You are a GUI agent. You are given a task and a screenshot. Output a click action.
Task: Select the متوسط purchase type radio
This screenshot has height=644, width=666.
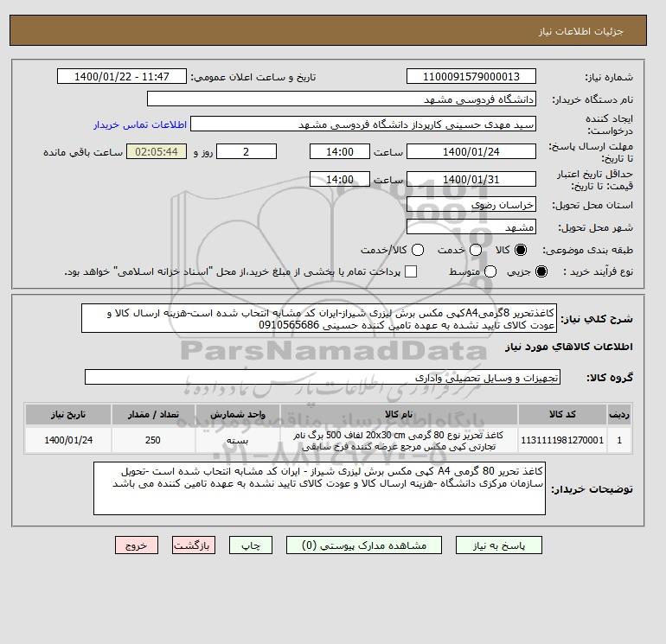[x=490, y=271]
